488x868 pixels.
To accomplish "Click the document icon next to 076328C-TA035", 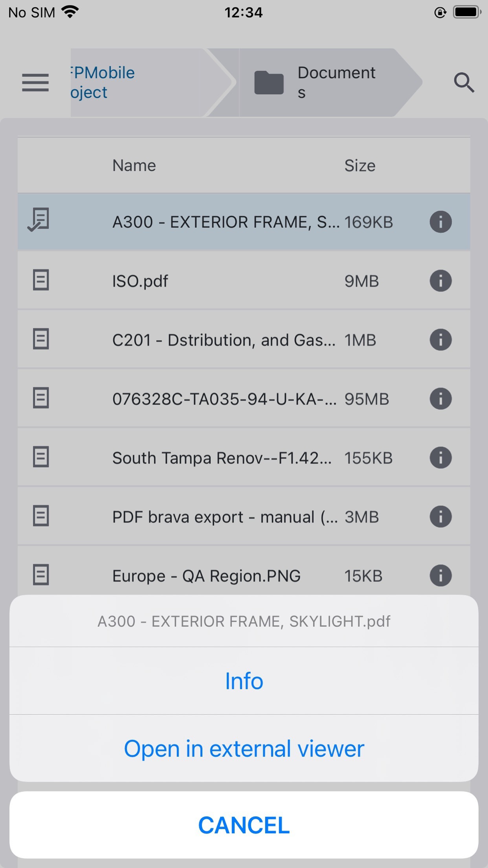I will click(x=41, y=398).
